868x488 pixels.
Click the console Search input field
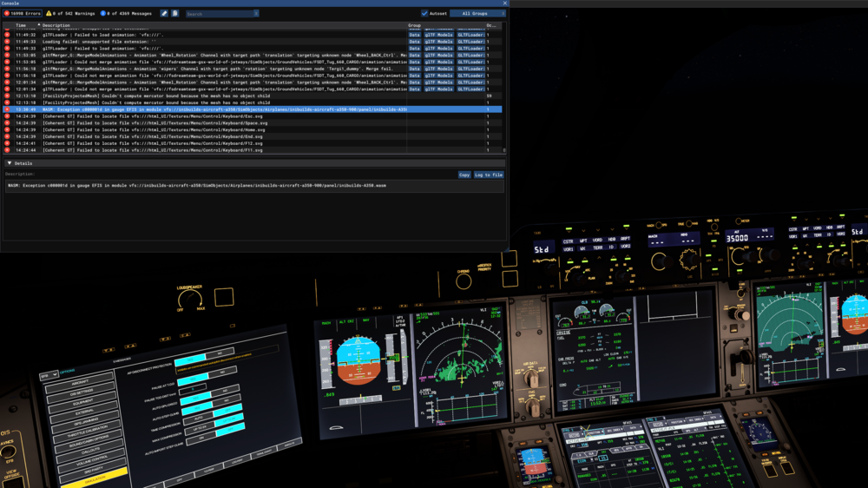click(220, 14)
